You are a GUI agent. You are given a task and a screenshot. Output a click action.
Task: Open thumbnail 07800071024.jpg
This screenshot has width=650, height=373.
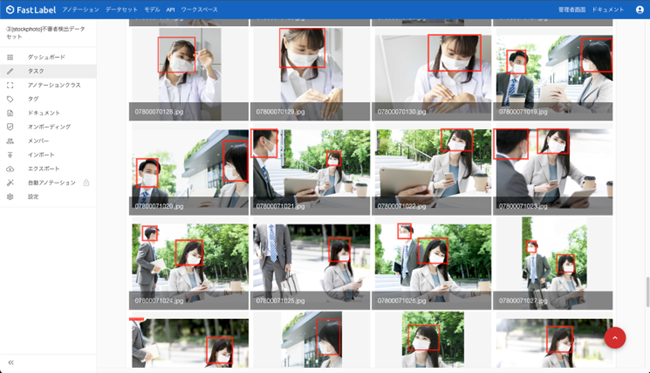coord(189,264)
